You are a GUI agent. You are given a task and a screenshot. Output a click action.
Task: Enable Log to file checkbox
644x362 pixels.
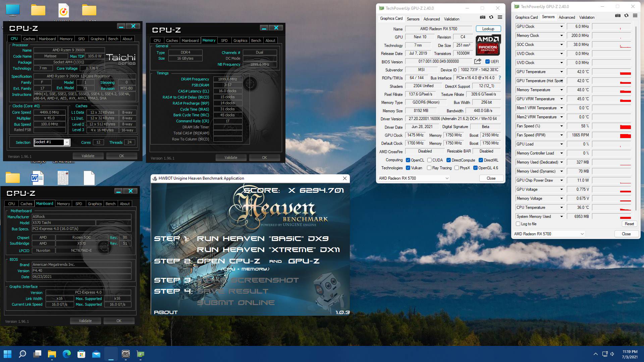[x=518, y=224]
